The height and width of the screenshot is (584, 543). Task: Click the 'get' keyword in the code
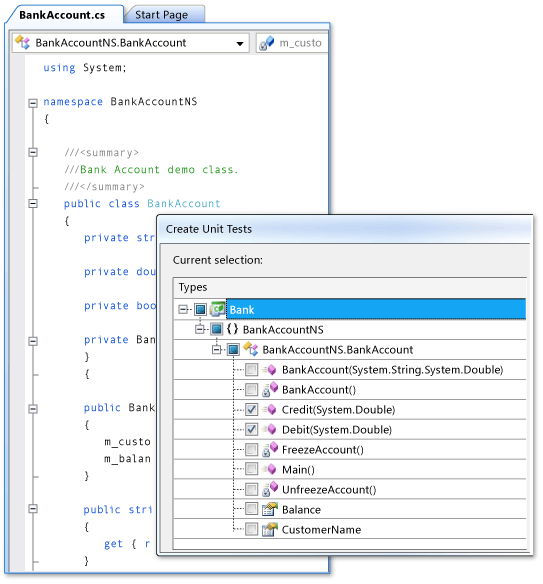[113, 544]
